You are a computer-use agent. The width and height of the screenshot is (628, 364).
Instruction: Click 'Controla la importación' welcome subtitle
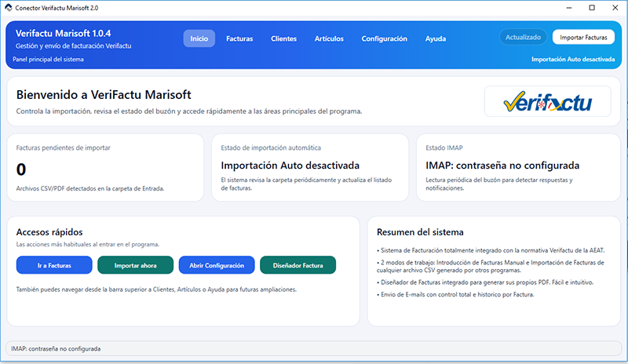pos(189,111)
